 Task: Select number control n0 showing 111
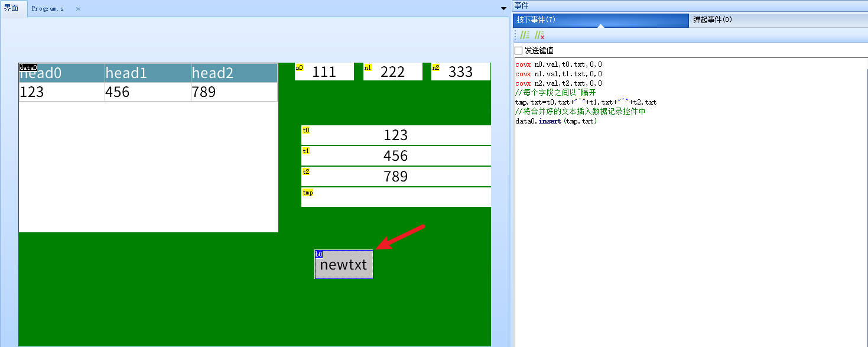click(324, 72)
